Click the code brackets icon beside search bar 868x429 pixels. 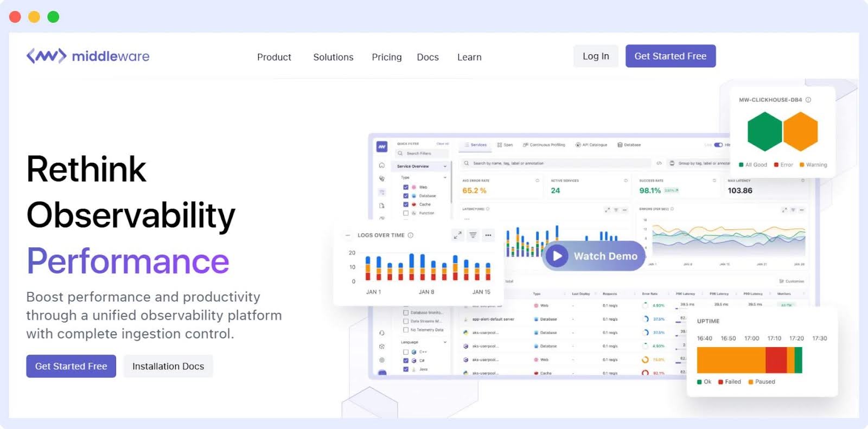pos(659,163)
